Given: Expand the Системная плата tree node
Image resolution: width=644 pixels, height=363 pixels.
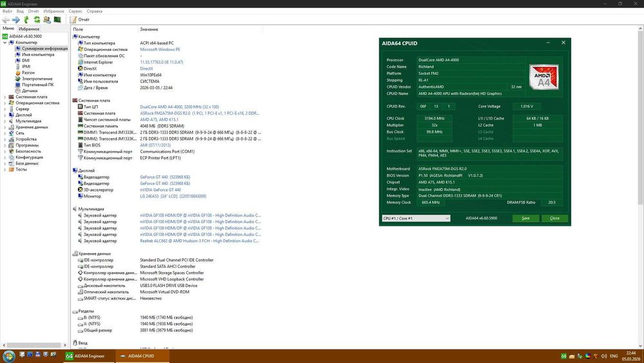Looking at the screenshot, I should pyautogui.click(x=5, y=97).
